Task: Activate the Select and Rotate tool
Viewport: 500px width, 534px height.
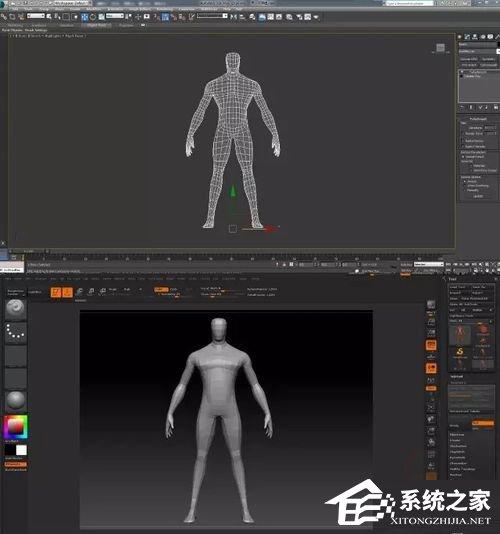Action: pos(93,16)
